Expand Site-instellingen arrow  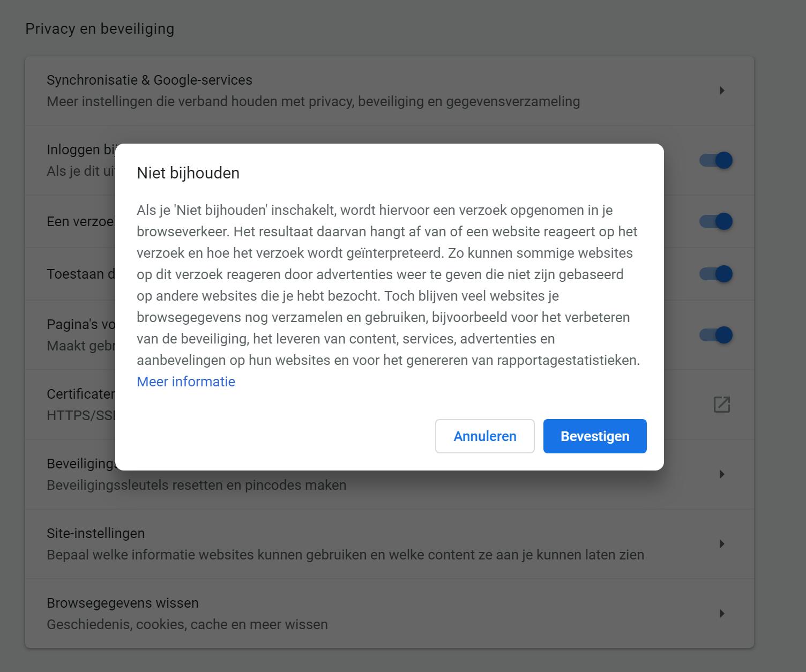pyautogui.click(x=722, y=544)
